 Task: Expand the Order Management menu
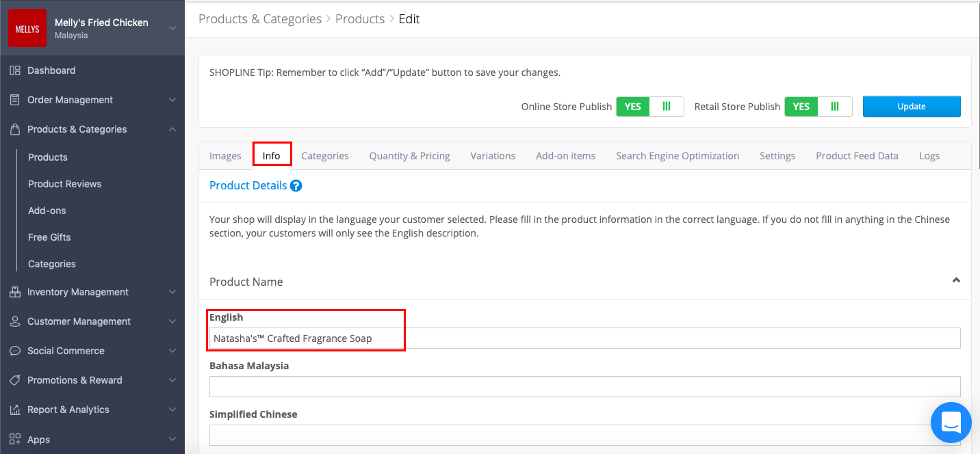[x=71, y=100]
